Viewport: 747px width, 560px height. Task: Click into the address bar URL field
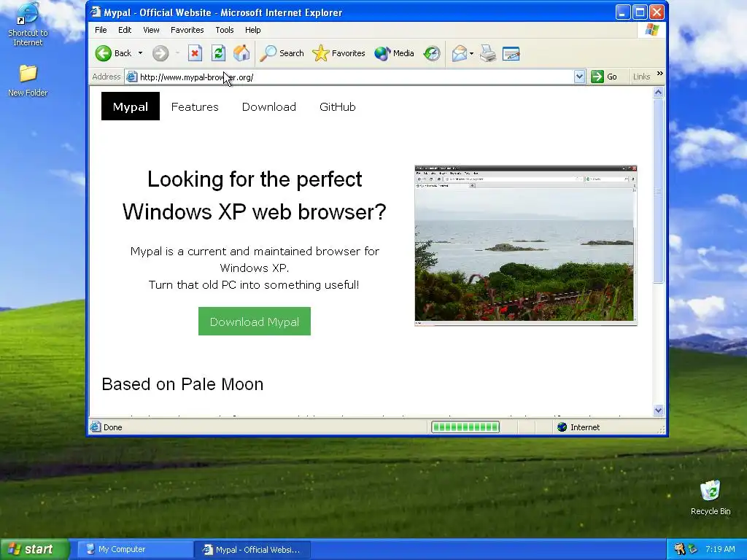(x=355, y=77)
